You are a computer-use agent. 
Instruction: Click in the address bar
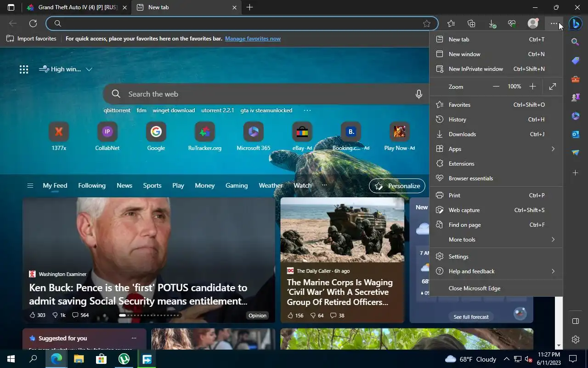pyautogui.click(x=242, y=23)
